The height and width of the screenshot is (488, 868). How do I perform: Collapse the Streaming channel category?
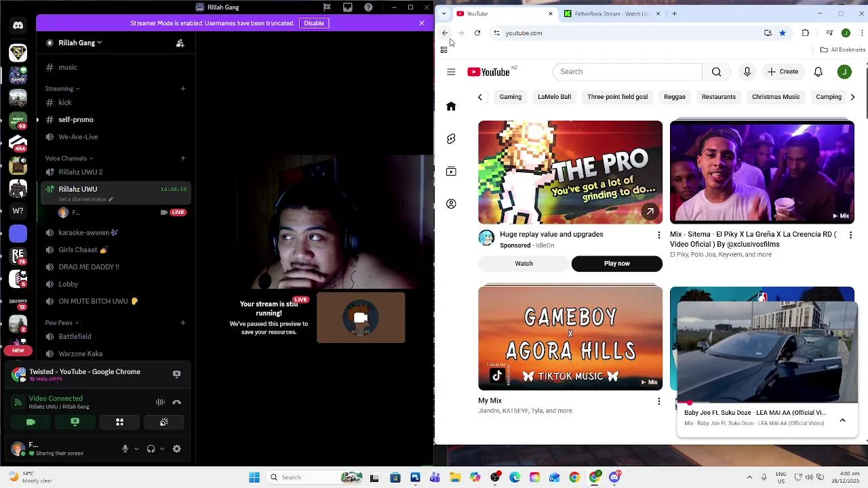[62, 89]
